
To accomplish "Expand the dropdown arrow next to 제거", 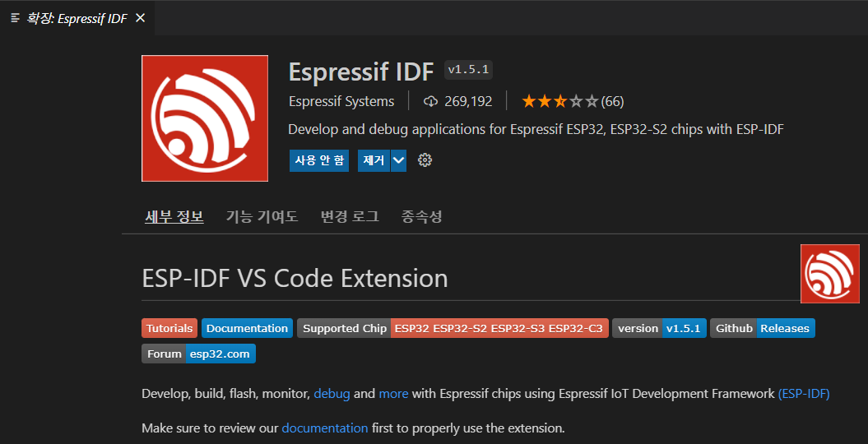I will coord(398,160).
